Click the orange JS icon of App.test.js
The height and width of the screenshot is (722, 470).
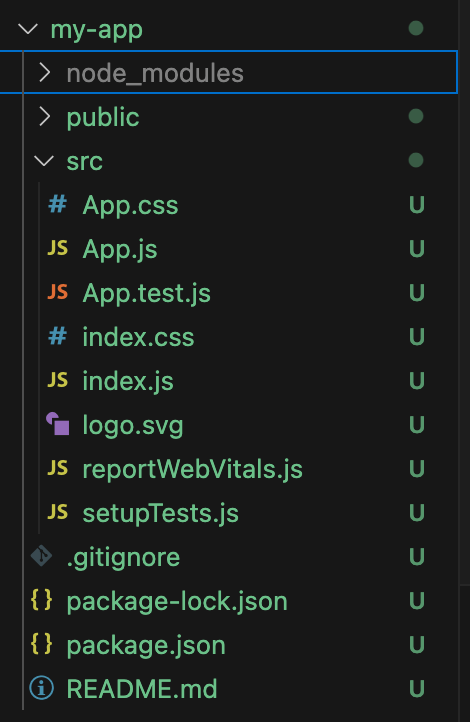click(58, 292)
